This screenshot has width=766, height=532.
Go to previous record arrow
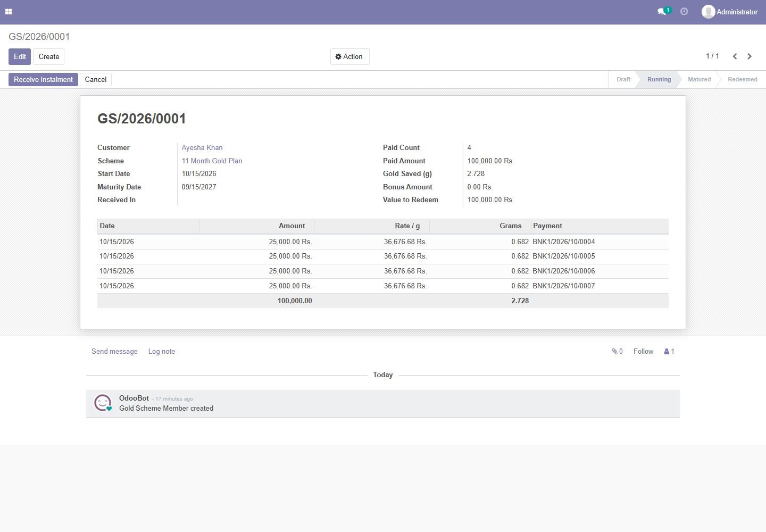pos(735,56)
